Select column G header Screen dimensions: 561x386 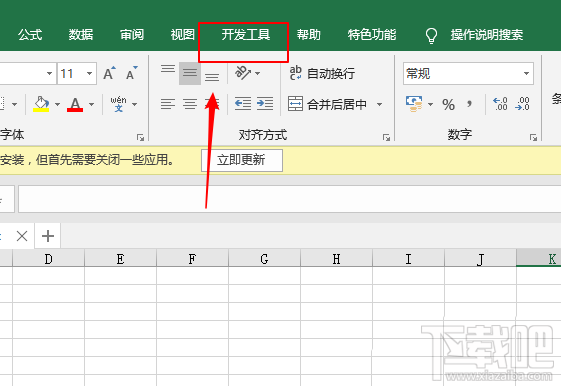point(264,258)
